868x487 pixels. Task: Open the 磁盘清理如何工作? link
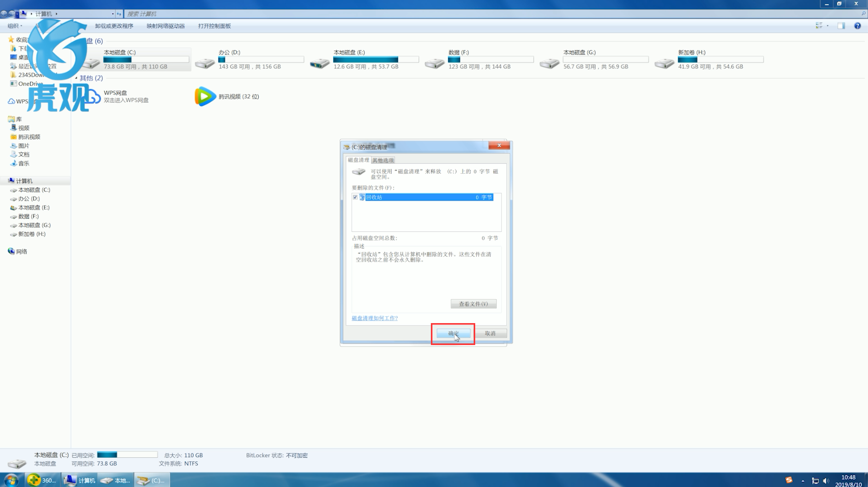pyautogui.click(x=375, y=318)
